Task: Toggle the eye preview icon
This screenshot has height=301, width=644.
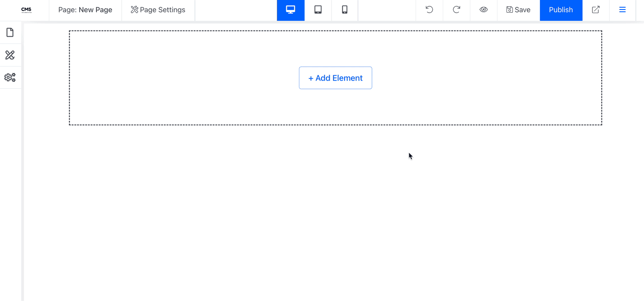Action: (x=483, y=10)
